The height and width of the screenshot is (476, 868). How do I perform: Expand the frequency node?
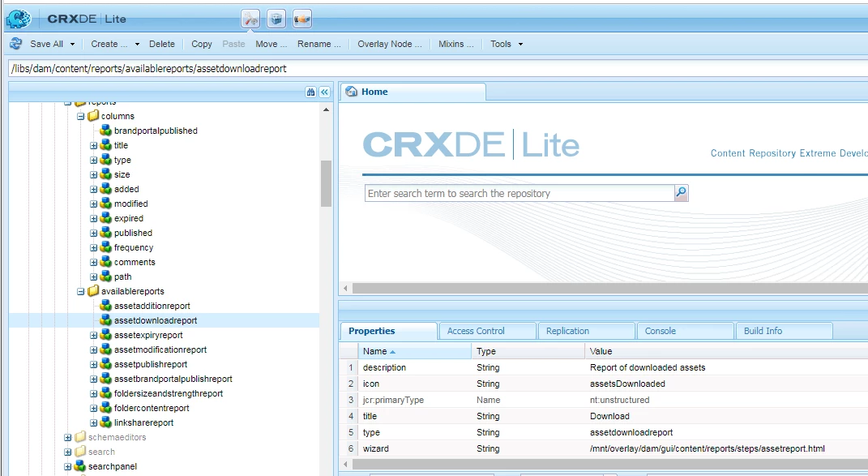pos(93,247)
